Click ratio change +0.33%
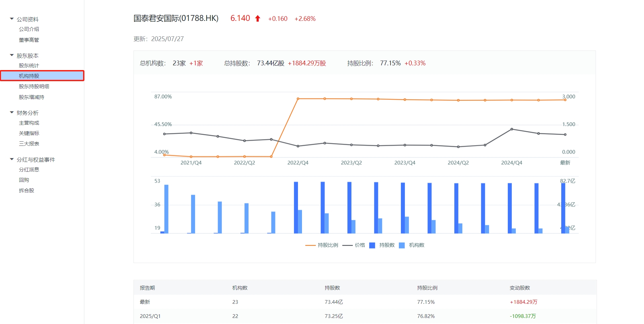 tap(415, 63)
